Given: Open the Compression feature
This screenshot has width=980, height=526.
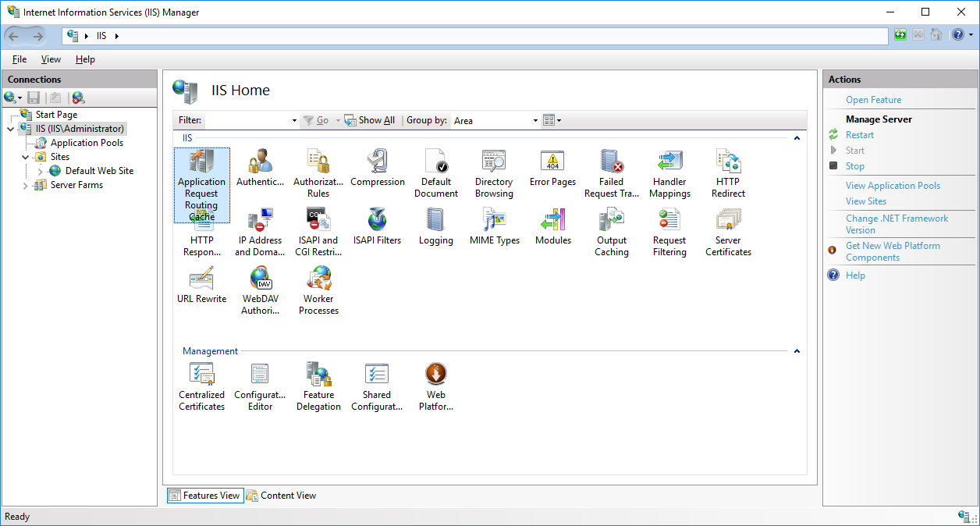Looking at the screenshot, I should point(378,169).
